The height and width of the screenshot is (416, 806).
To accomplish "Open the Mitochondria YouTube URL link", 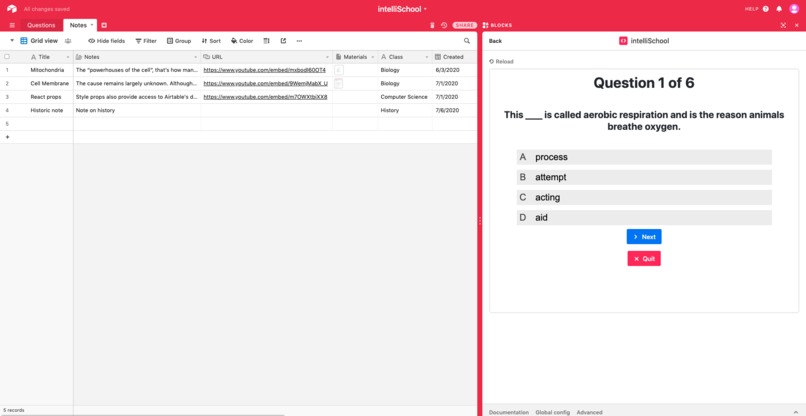I will point(265,70).
